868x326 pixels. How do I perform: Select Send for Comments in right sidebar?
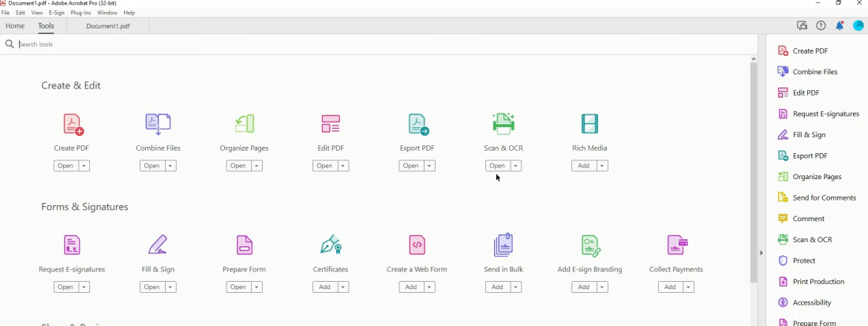pos(817,197)
